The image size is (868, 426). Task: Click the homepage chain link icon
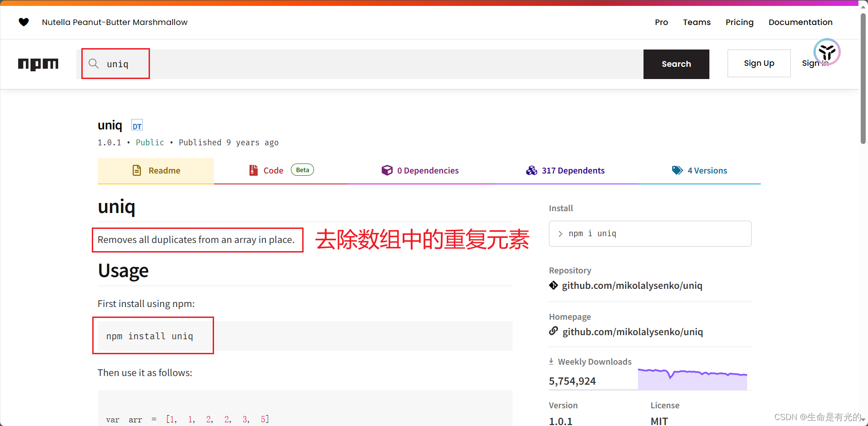[x=554, y=331]
